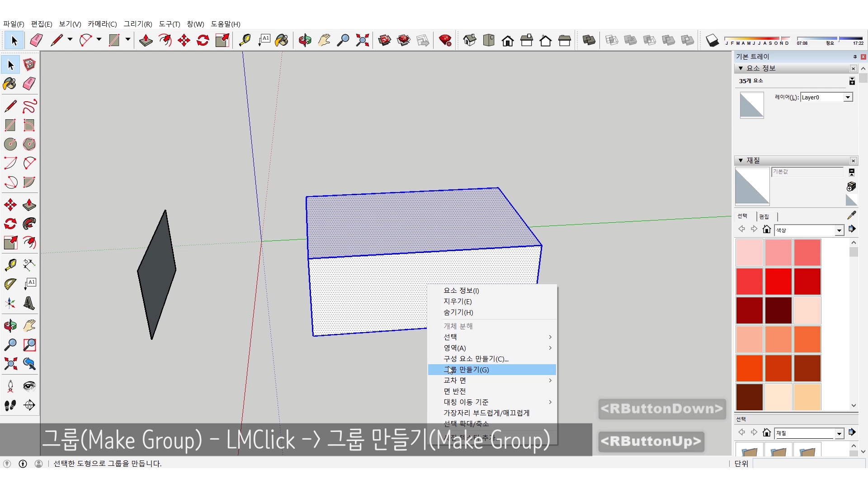Select the Eraser tool in left toolbar
This screenshot has width=868, height=488.
coord(29,84)
